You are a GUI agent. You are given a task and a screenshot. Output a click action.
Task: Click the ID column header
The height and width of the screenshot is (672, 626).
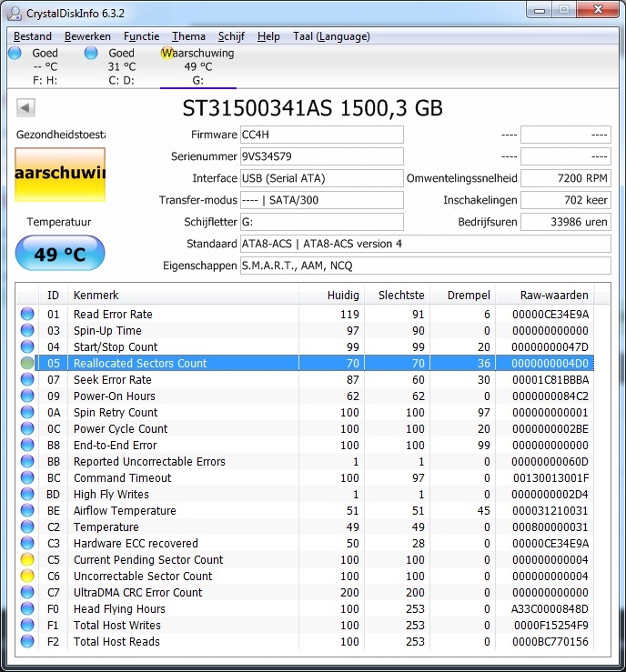[53, 295]
